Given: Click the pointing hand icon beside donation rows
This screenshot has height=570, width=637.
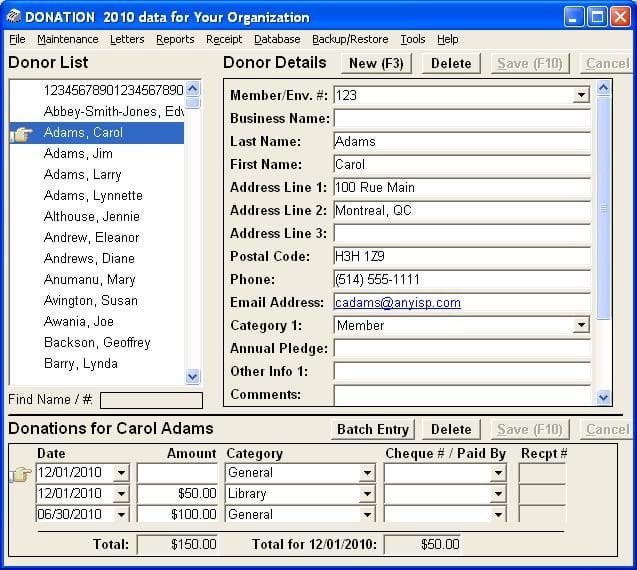Looking at the screenshot, I should 21,474.
